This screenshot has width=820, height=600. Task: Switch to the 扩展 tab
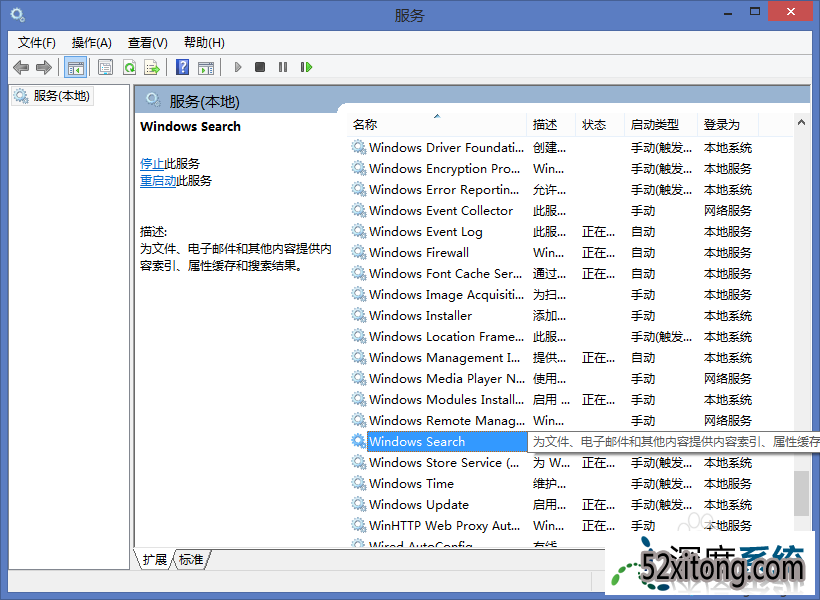coord(155,560)
